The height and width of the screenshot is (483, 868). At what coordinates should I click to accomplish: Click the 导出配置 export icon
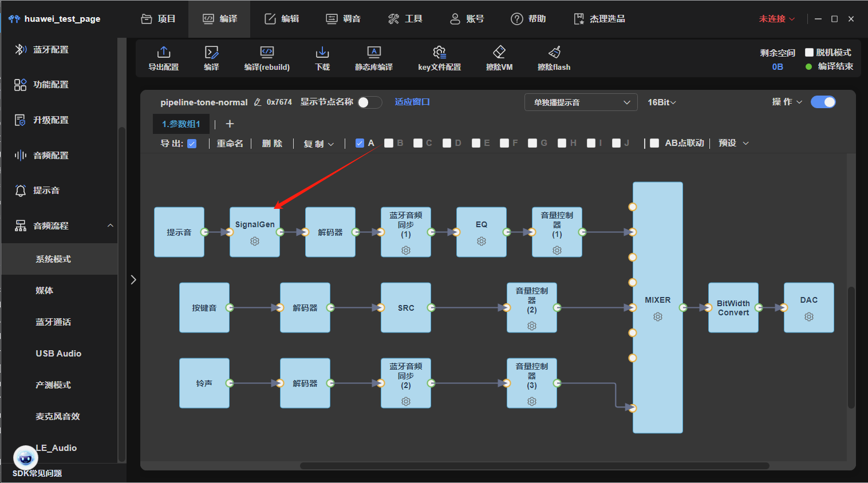click(x=164, y=52)
